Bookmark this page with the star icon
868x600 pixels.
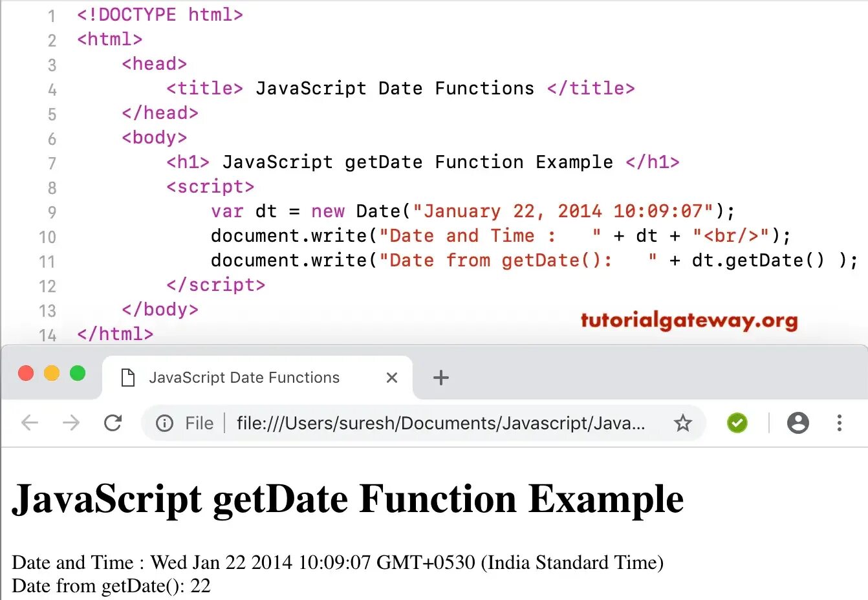[683, 423]
